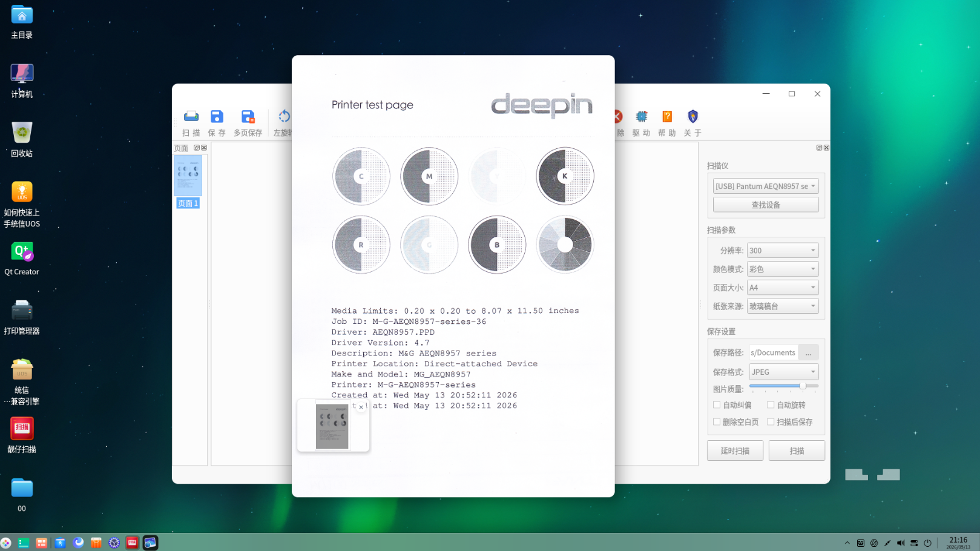Toggle the 自动纠偏 checkbox
Viewport: 980px width, 551px height.
[x=717, y=405]
